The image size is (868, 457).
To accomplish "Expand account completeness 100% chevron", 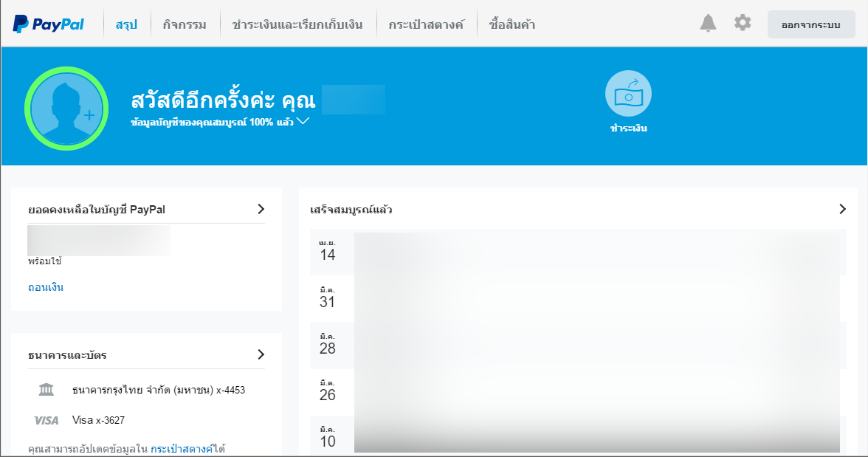I will pyautogui.click(x=303, y=121).
